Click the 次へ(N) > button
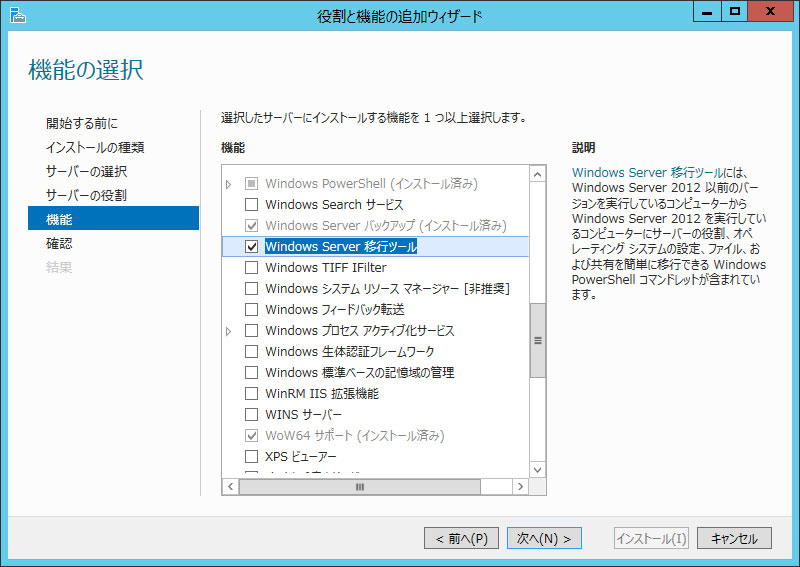The image size is (800, 567). coord(544,538)
